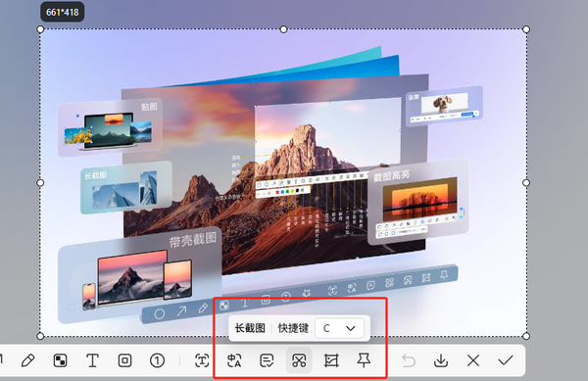Undo the last annotation
Image resolution: width=588 pixels, height=381 pixels.
click(x=409, y=360)
